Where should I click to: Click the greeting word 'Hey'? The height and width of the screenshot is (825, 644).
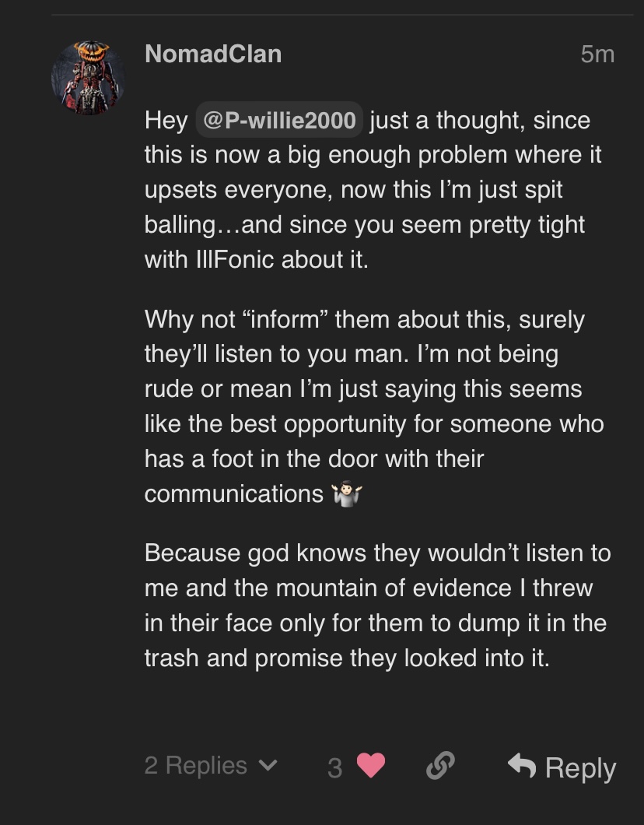[166, 121]
